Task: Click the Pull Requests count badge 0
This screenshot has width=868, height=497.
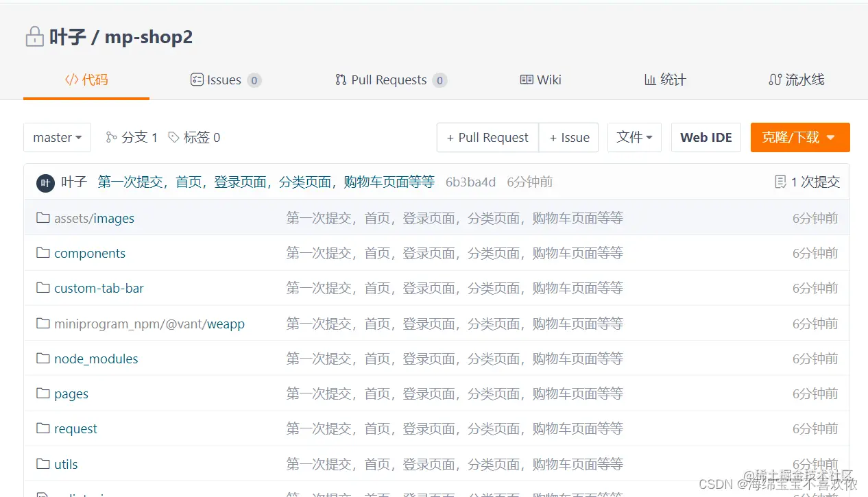Action: click(440, 80)
